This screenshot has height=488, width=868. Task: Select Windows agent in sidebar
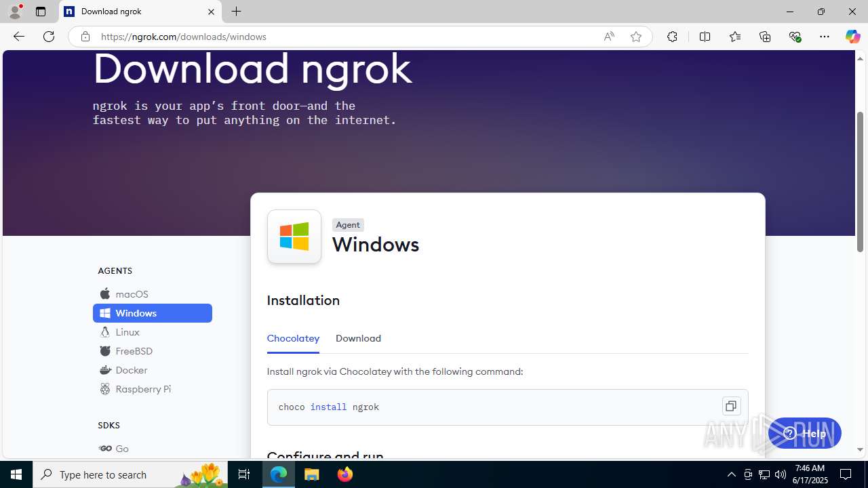[153, 313]
